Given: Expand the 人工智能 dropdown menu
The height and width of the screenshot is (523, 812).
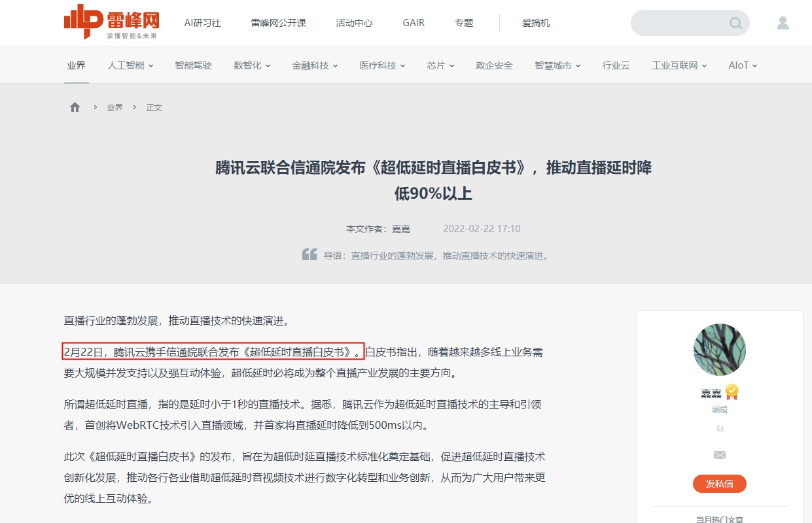Looking at the screenshot, I should tap(130, 65).
